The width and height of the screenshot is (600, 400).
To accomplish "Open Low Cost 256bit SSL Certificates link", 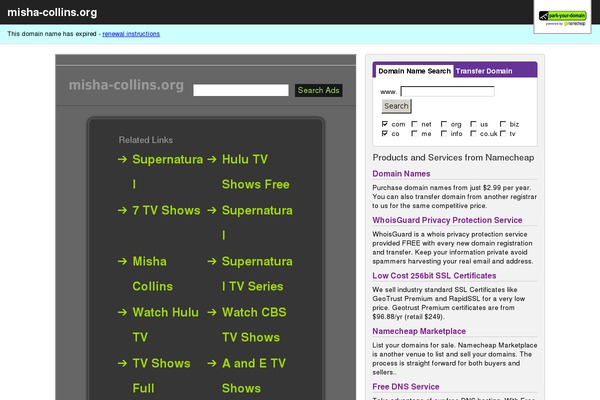I will coord(434,276).
